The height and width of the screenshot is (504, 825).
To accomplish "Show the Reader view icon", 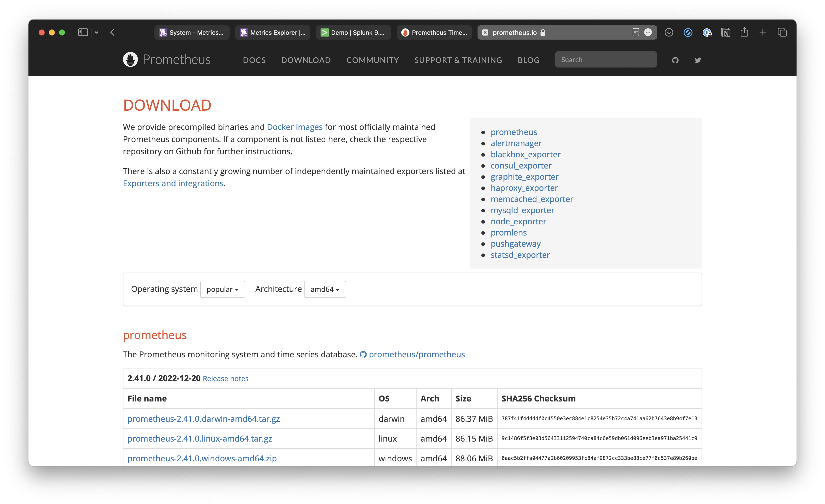I will point(636,32).
